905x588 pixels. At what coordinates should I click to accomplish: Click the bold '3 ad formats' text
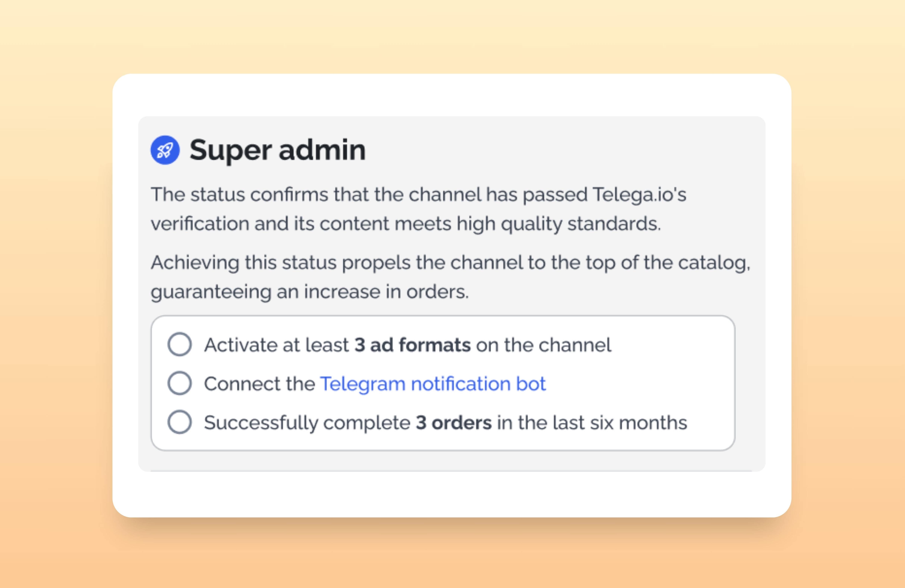(x=413, y=345)
